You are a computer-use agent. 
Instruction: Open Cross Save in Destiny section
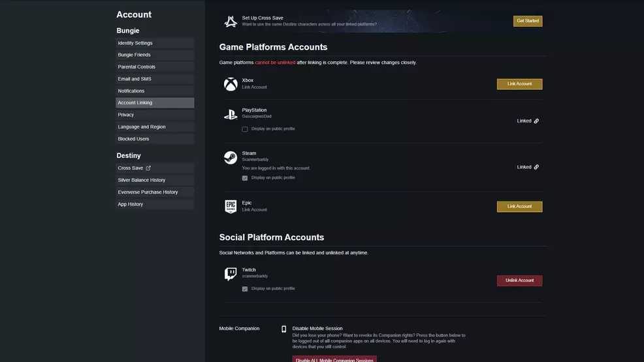pyautogui.click(x=155, y=168)
